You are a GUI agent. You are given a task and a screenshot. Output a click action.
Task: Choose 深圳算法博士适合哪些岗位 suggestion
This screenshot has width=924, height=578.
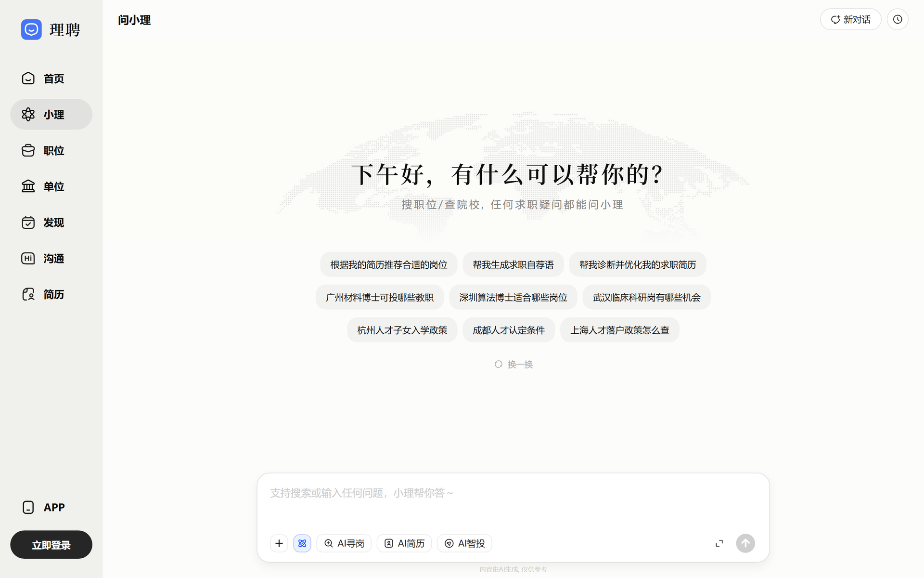513,297
